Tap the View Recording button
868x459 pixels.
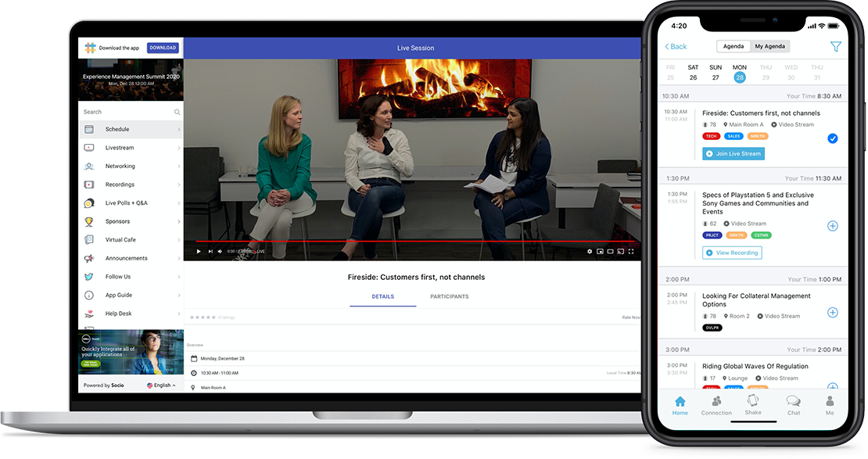click(733, 253)
